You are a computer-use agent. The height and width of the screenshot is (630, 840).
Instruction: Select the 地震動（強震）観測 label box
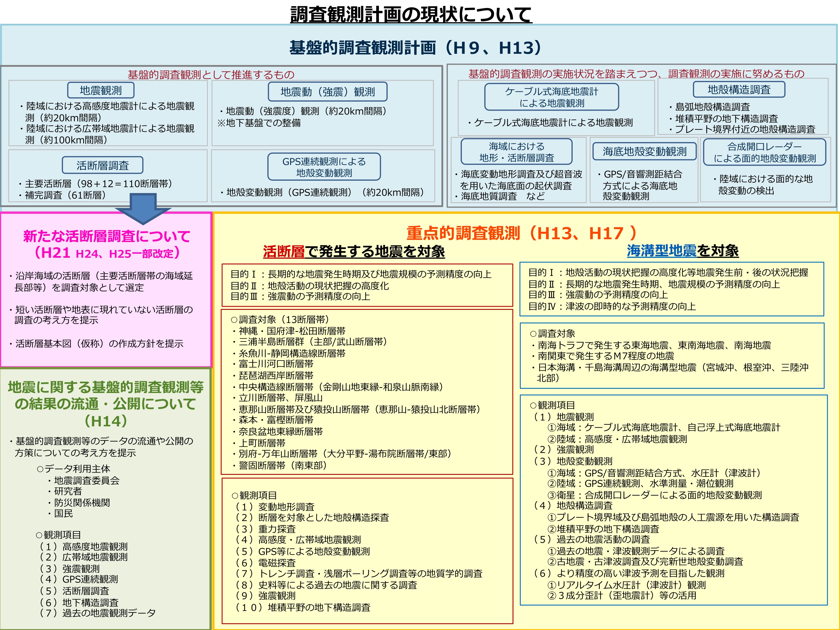click(327, 92)
